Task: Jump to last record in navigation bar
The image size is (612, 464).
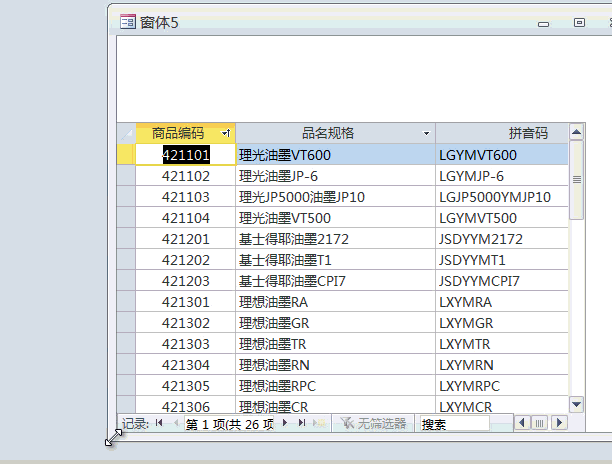Action: (x=302, y=423)
